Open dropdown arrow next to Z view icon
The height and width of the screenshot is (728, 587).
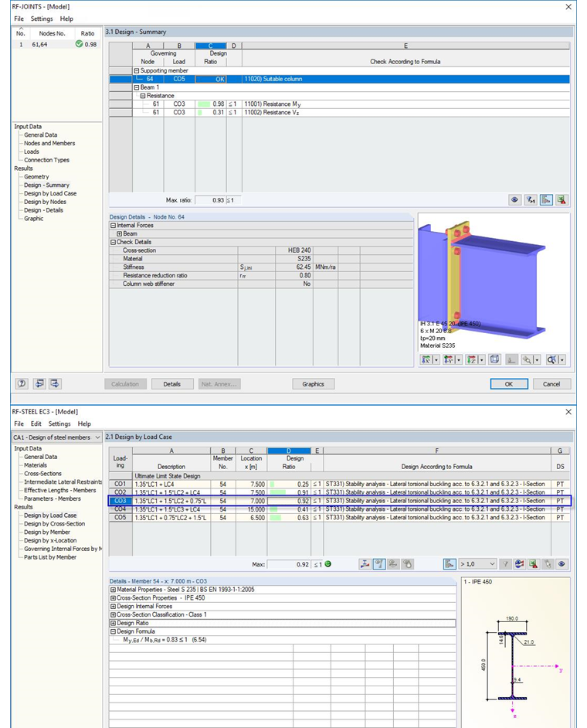click(482, 360)
